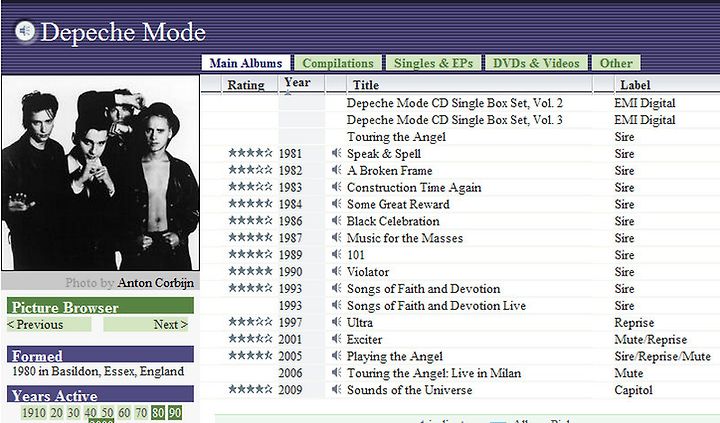Image resolution: width=720 pixels, height=423 pixels.
Task: Click the 1910 decade in Years Active
Action: coord(34,412)
